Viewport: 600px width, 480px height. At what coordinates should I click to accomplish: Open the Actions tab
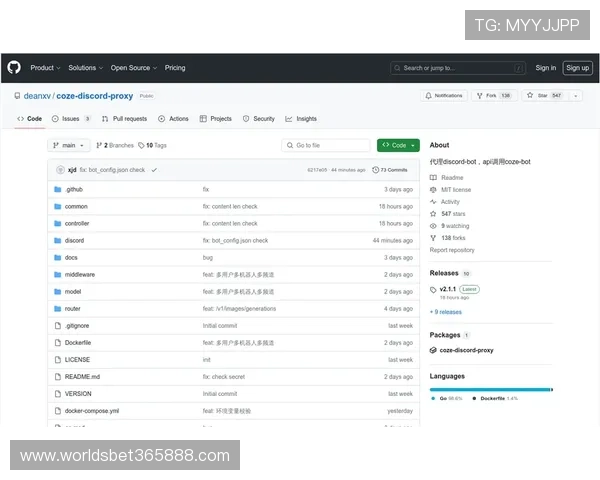click(173, 119)
